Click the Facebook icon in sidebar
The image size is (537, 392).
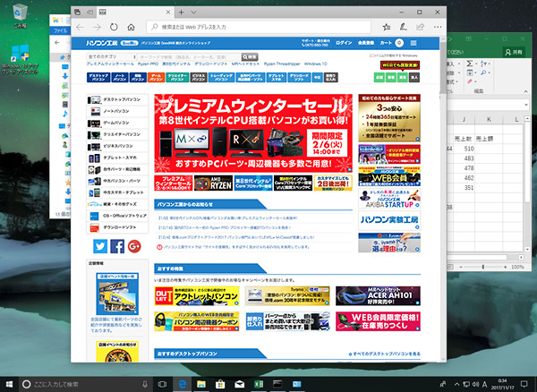(x=117, y=246)
